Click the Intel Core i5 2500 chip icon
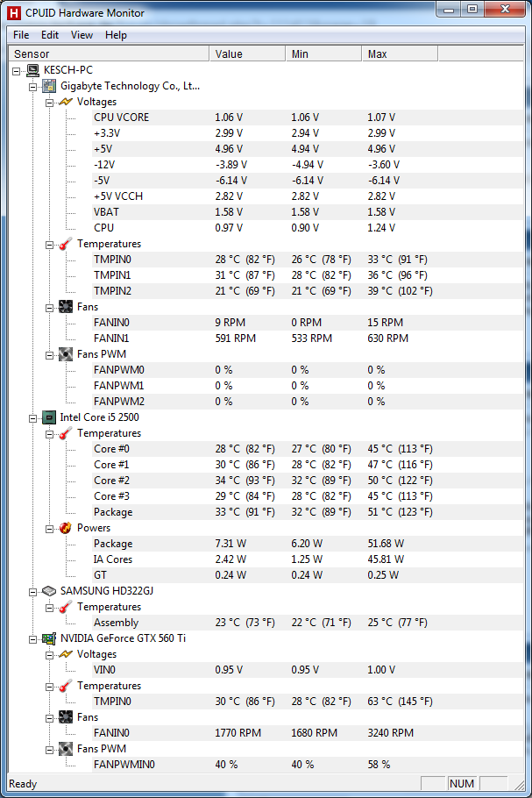This screenshot has width=532, height=798. pos(49,417)
